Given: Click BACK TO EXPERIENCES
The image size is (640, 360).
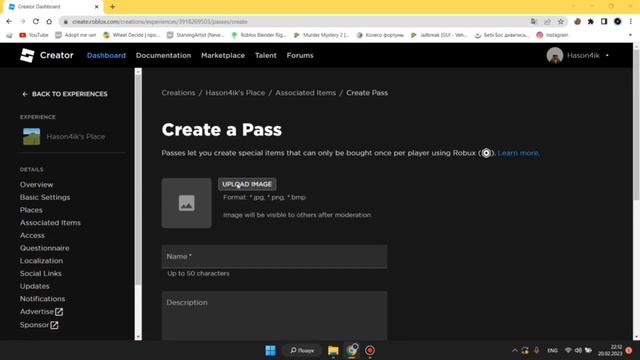Looking at the screenshot, I should click(x=65, y=94).
